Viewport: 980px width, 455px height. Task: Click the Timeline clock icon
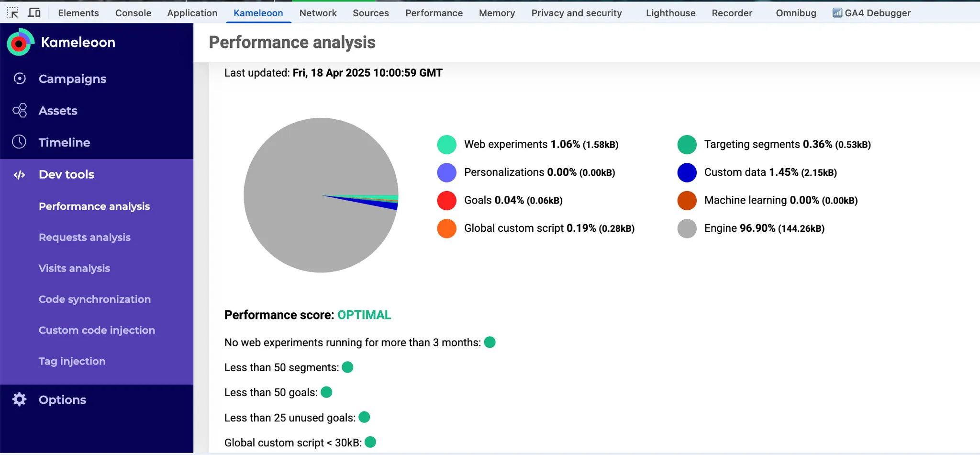click(x=19, y=142)
